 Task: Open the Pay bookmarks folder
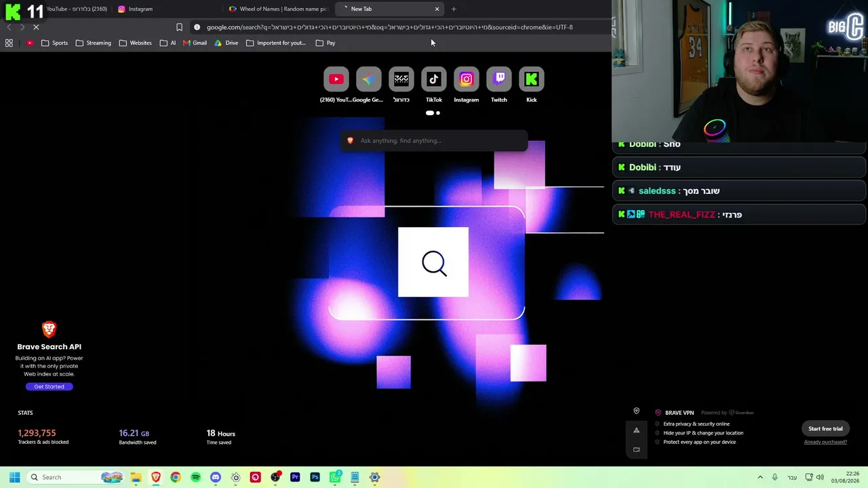(x=325, y=43)
